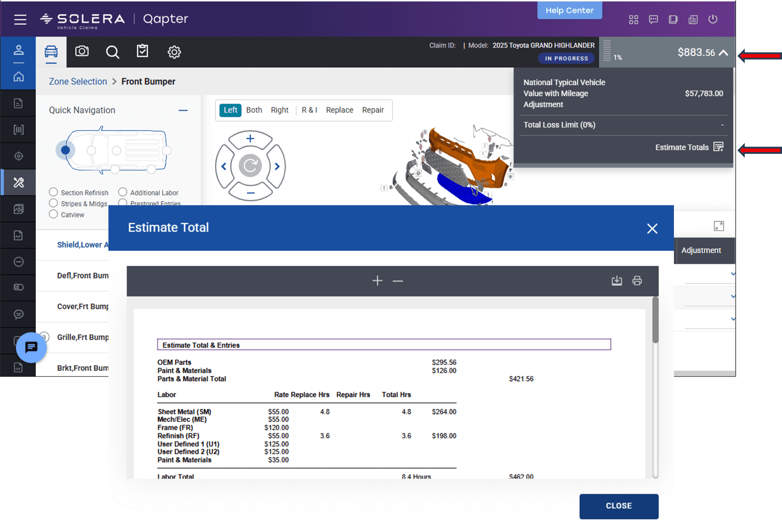The height and width of the screenshot is (532, 782).
Task: Switch to the Repair operation
Action: tap(373, 110)
